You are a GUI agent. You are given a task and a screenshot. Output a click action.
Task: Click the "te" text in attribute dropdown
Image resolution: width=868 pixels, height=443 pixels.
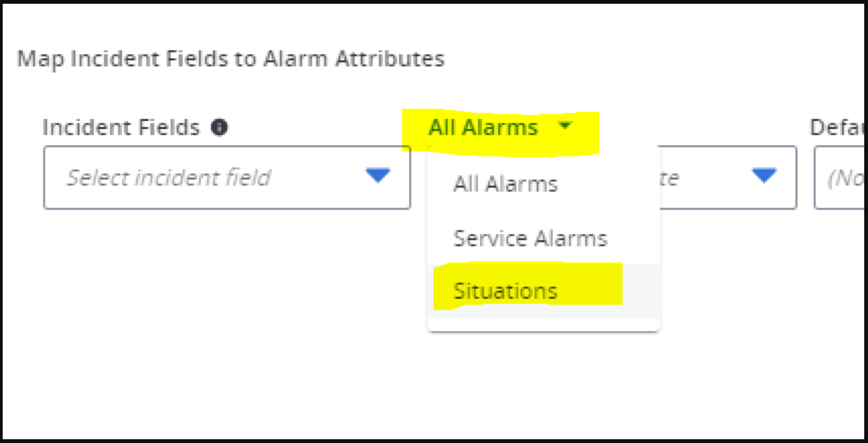pyautogui.click(x=669, y=178)
